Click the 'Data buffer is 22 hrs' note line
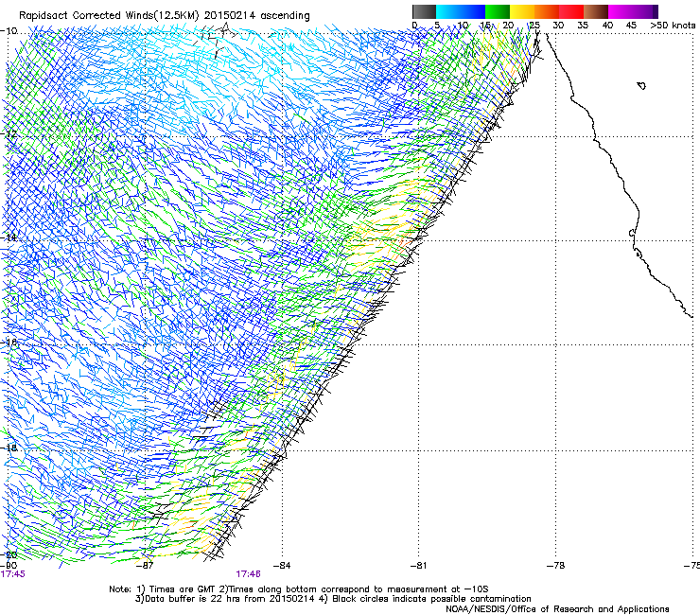 pos(333,599)
